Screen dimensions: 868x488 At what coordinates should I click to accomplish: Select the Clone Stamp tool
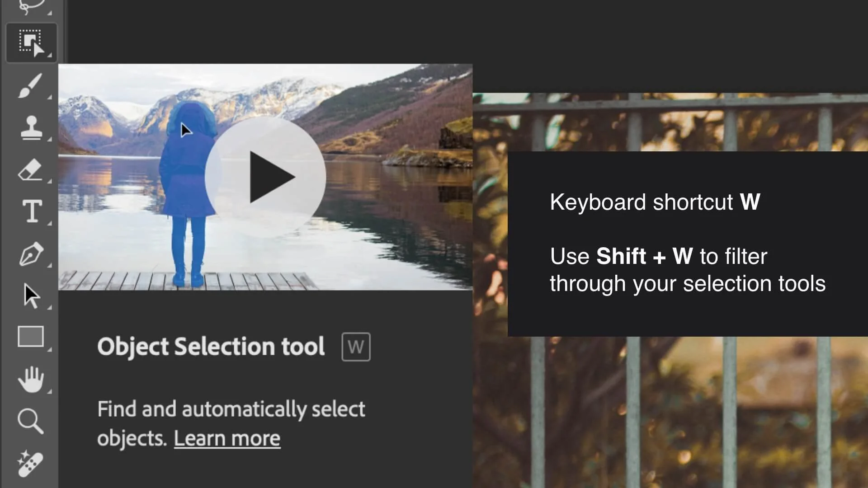click(31, 127)
